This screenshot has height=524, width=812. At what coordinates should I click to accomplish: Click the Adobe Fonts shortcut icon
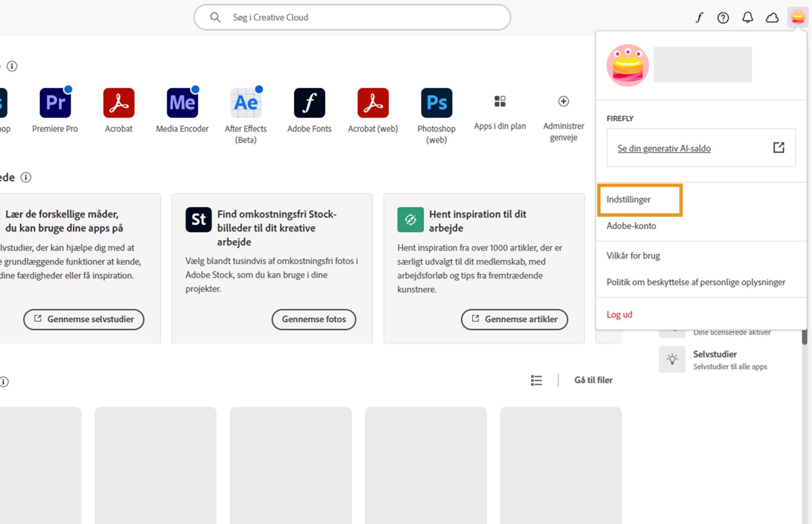[309, 103]
